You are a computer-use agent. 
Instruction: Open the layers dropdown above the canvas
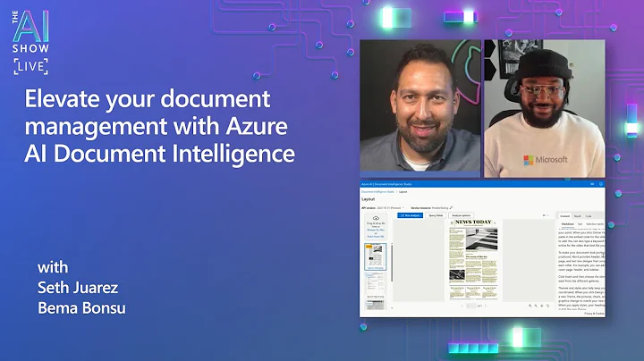(x=546, y=215)
